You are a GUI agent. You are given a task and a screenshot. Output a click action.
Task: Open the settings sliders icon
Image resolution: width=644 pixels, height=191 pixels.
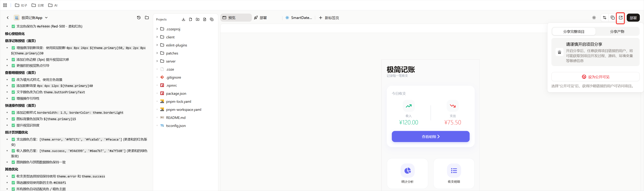coord(604,18)
